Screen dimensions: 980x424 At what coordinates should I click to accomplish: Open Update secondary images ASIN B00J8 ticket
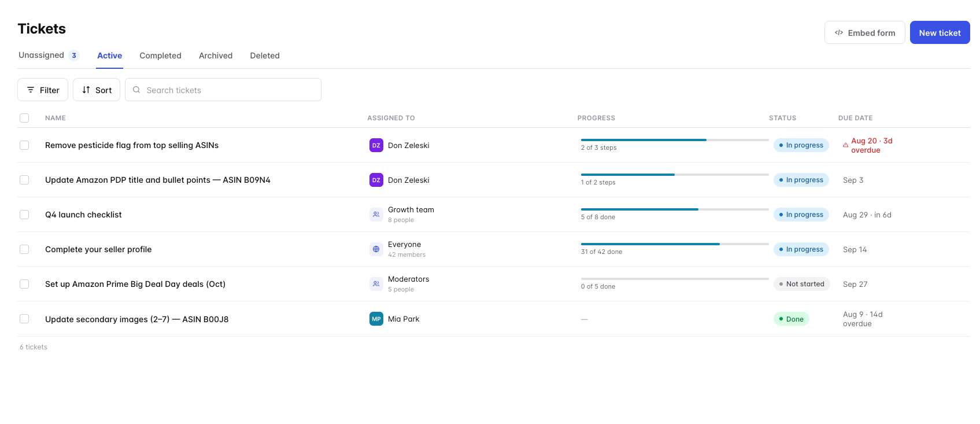tap(137, 319)
